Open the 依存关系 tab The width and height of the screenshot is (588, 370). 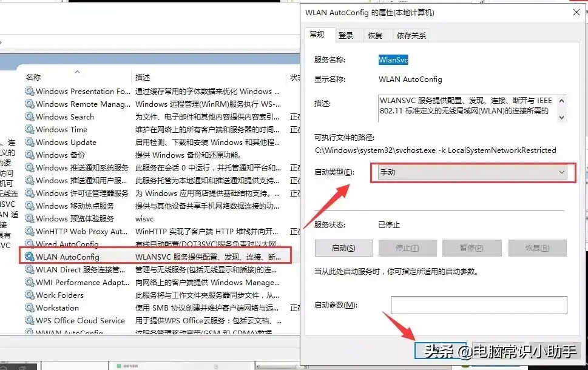click(411, 36)
